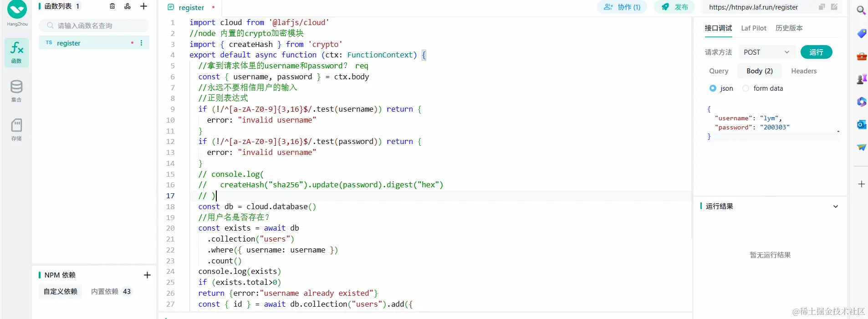Switch to the 接口调试 tab
This screenshot has height=319, width=868.
pyautogui.click(x=718, y=28)
